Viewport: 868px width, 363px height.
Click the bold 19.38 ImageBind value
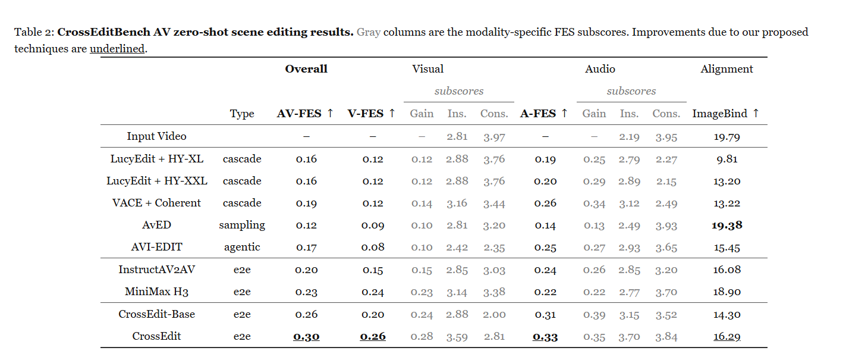[x=727, y=225]
